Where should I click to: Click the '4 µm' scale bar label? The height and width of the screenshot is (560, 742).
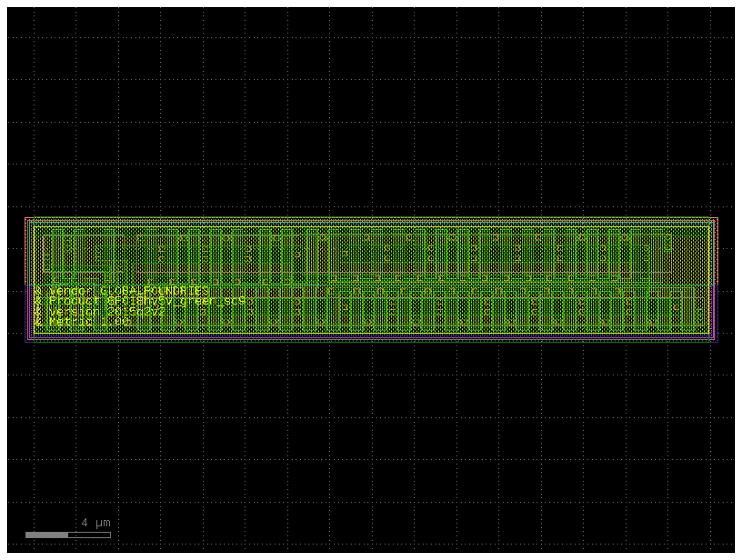click(96, 523)
